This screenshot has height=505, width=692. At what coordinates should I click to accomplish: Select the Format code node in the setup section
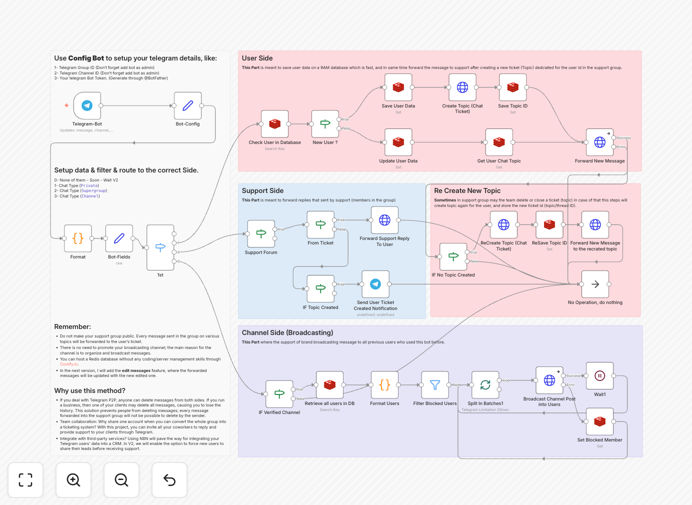tap(78, 238)
